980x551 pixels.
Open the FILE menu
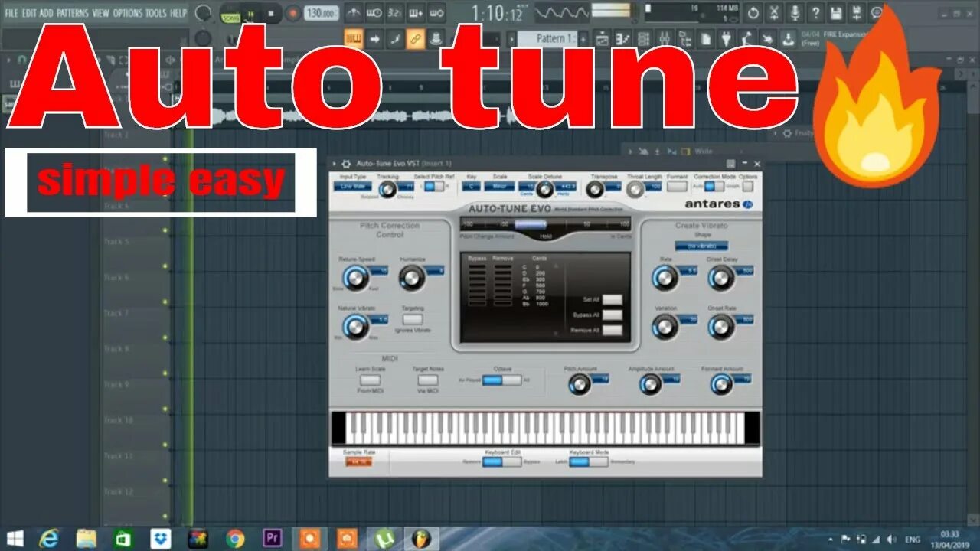11,13
